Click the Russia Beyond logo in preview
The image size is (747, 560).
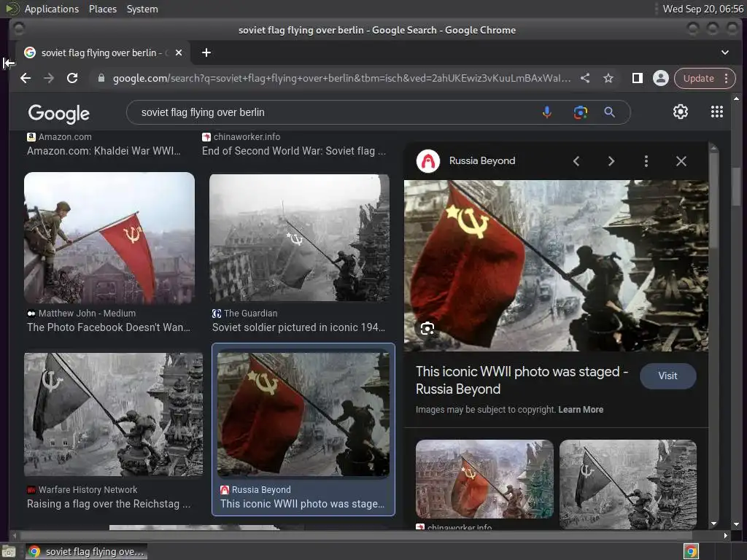428,161
